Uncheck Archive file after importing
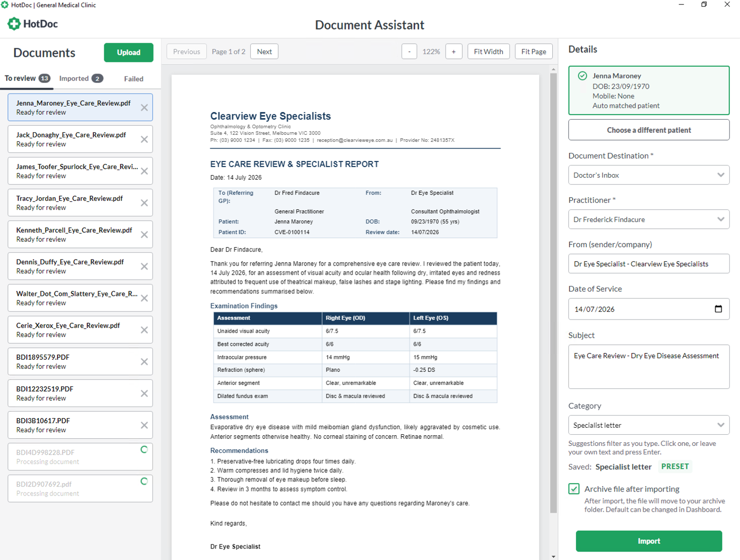740x560 pixels. point(574,489)
